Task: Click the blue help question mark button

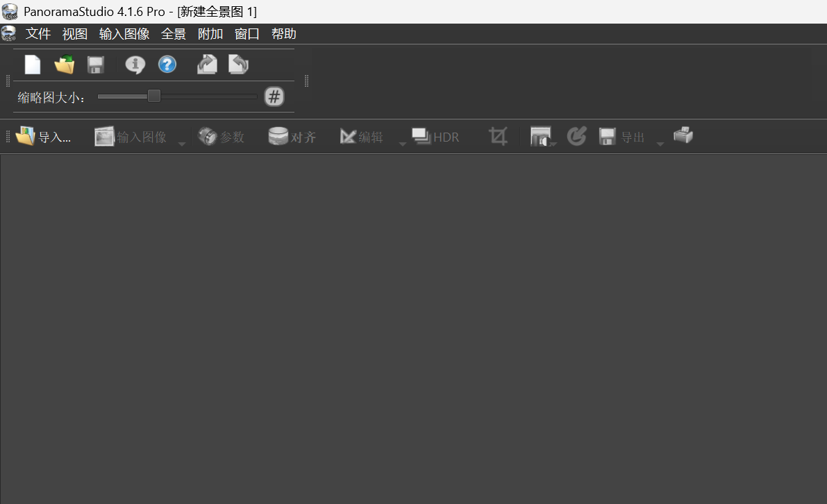Action: pyautogui.click(x=167, y=64)
